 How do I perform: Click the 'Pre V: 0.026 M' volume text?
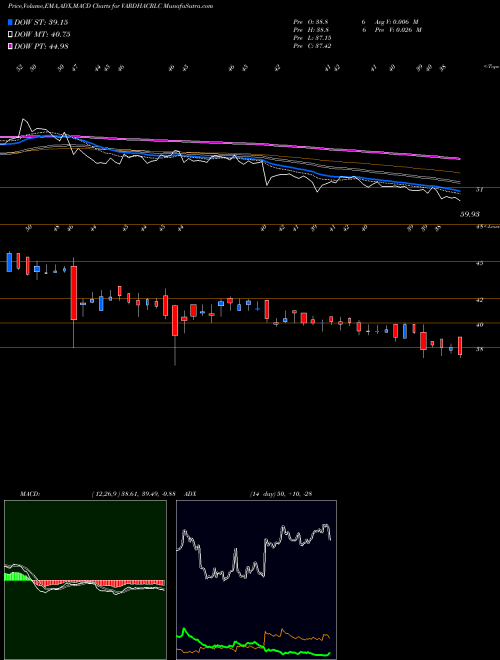397,30
